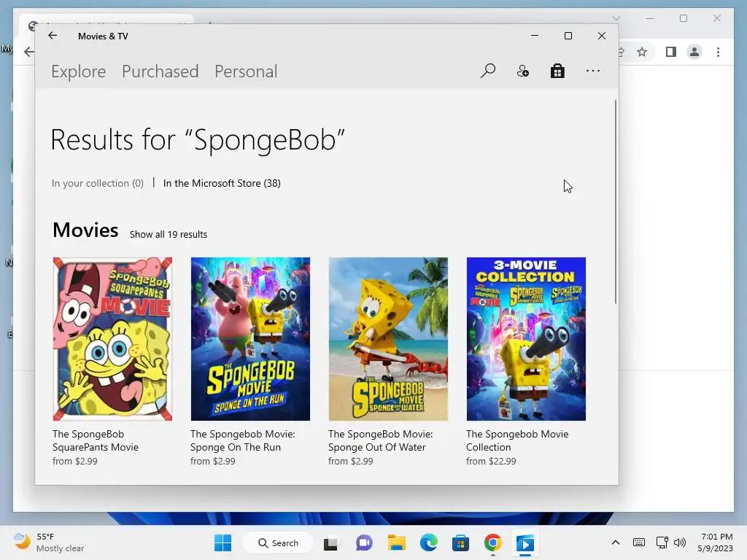Click The Spongebob Movie Collection title
Viewport: 747px width, 560px height.
(517, 440)
